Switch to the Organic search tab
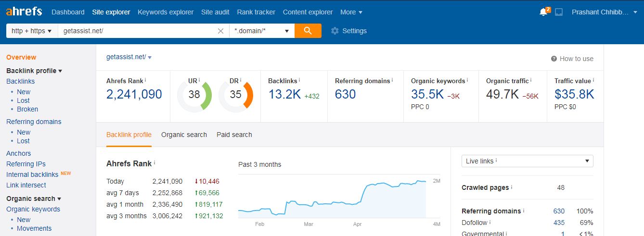 [x=184, y=135]
